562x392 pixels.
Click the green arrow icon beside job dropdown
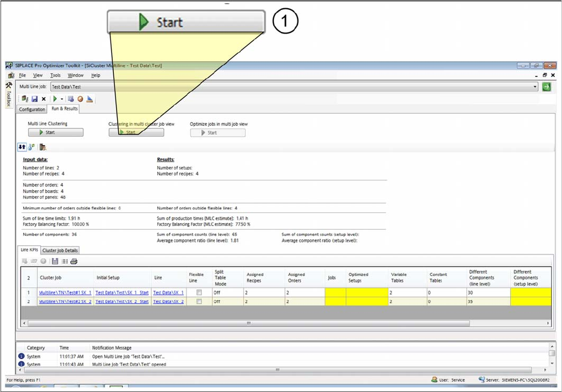(x=546, y=87)
